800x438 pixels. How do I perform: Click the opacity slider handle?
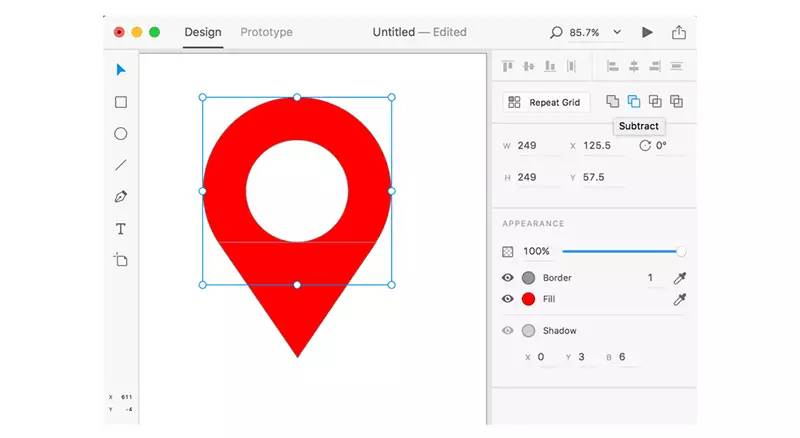[682, 252]
